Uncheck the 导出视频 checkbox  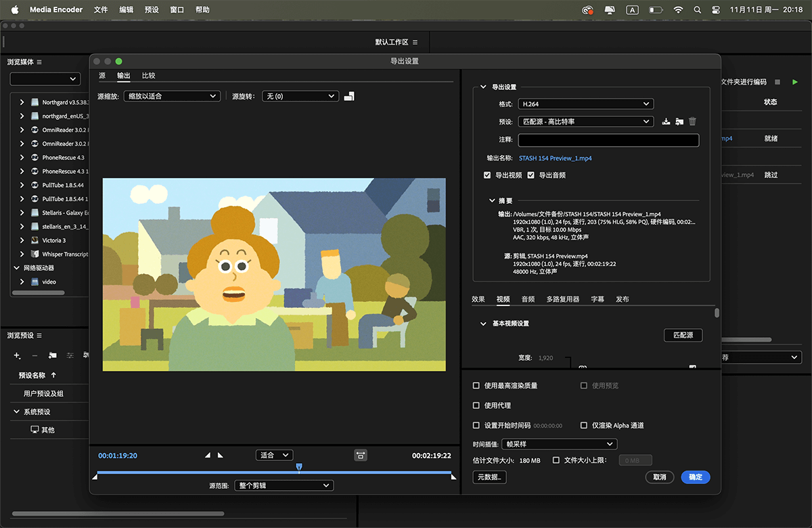pos(487,175)
